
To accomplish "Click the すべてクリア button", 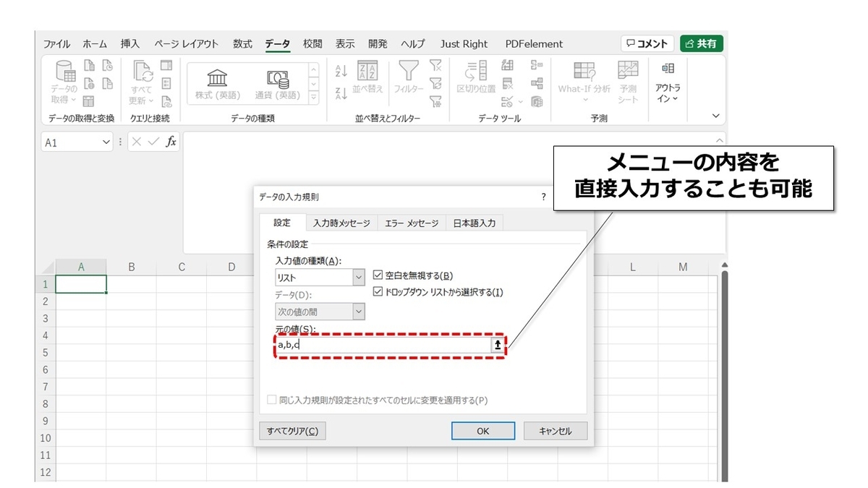I will (x=292, y=431).
